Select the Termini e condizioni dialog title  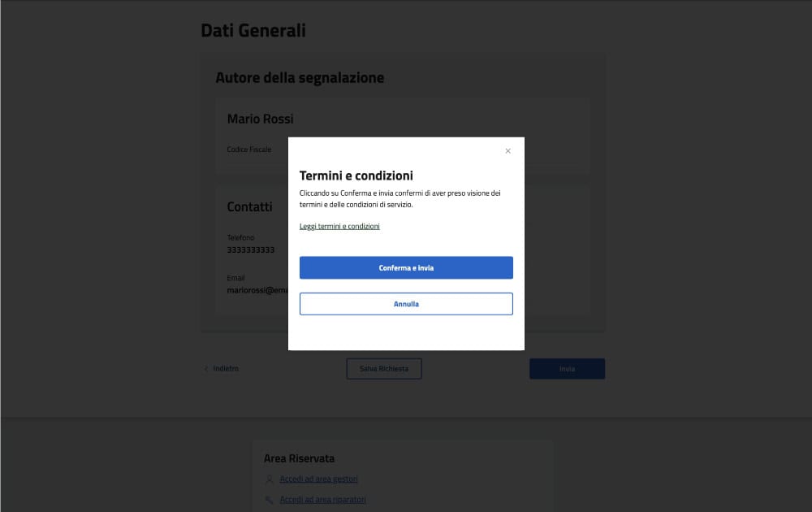click(356, 176)
